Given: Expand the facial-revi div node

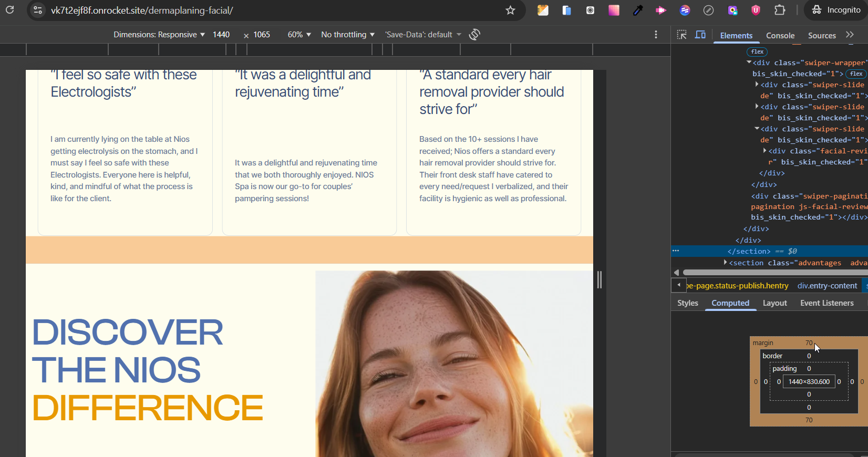Looking at the screenshot, I should (x=765, y=151).
